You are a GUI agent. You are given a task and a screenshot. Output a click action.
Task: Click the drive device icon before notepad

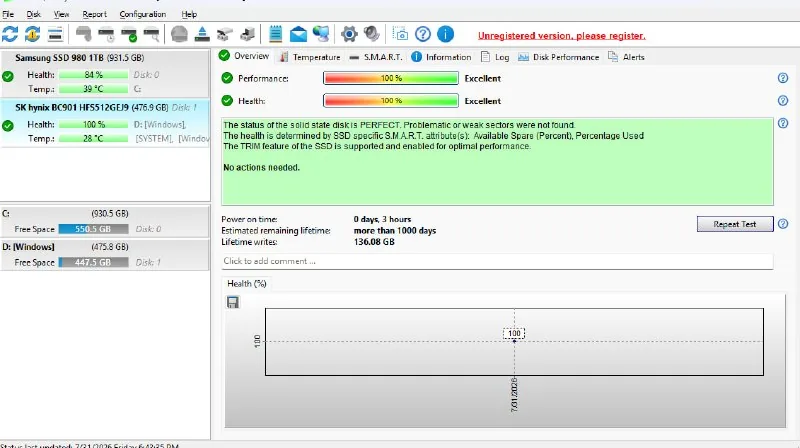pyautogui.click(x=247, y=34)
